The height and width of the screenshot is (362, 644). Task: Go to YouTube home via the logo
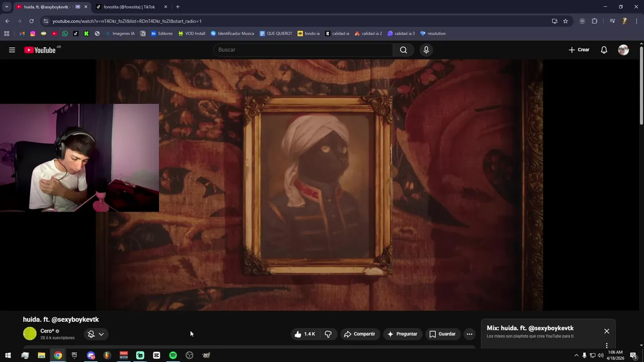coord(40,50)
